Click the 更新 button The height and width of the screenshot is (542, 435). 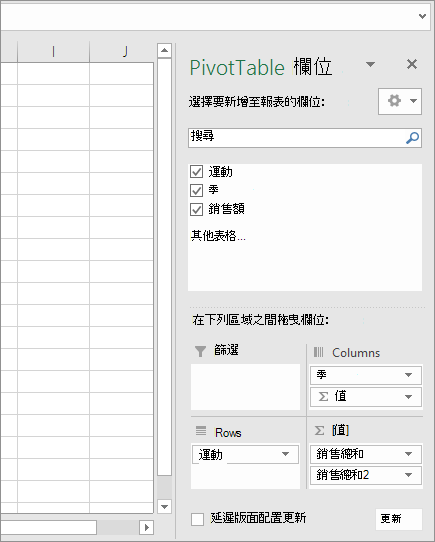pos(399,519)
